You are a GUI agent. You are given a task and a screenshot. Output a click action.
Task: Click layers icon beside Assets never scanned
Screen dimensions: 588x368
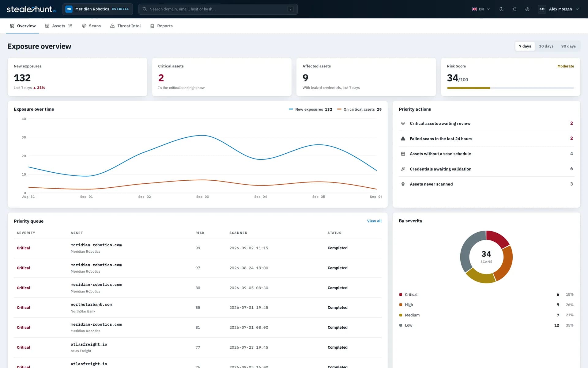coord(403,184)
